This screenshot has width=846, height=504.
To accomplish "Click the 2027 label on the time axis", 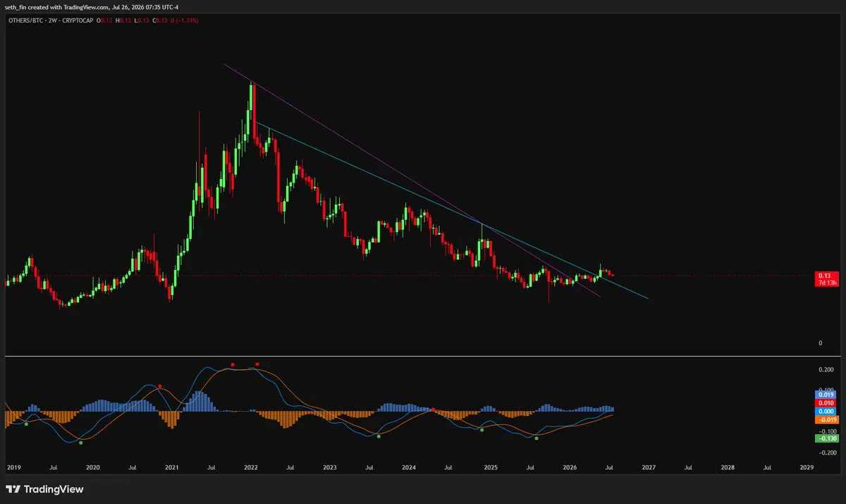I will coord(649,467).
